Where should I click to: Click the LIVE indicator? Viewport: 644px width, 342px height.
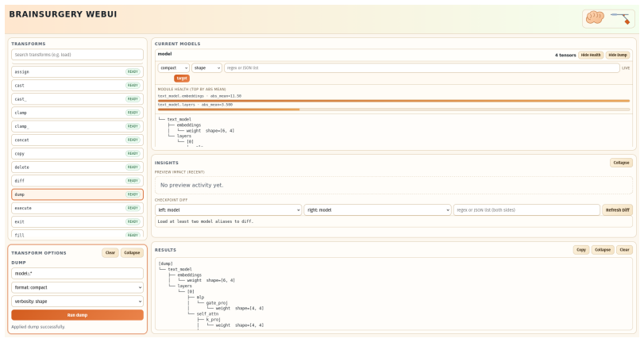(626, 68)
